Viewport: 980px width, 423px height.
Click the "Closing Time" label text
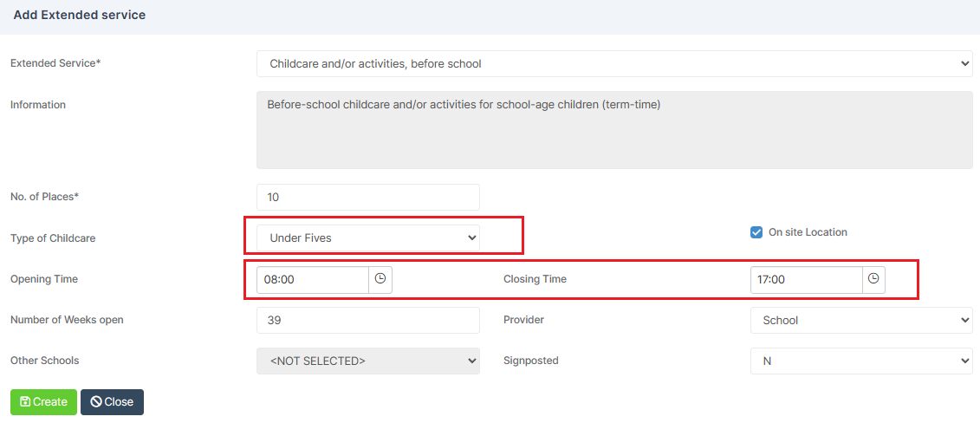coord(535,279)
